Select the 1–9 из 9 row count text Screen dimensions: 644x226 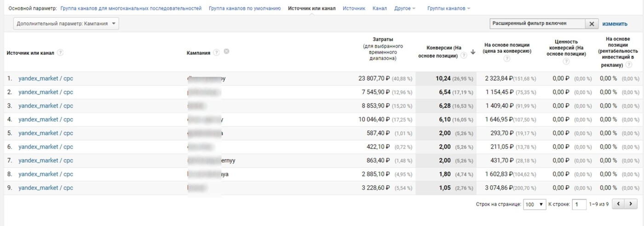(x=599, y=204)
